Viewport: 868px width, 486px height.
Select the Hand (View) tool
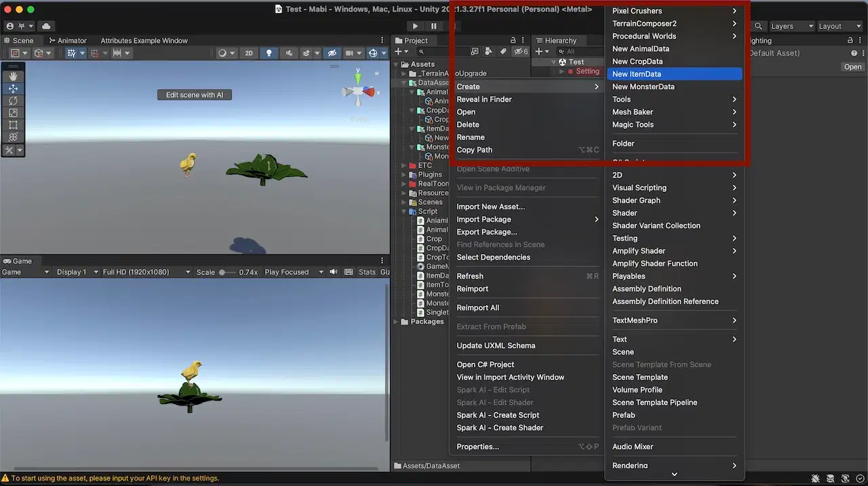13,76
